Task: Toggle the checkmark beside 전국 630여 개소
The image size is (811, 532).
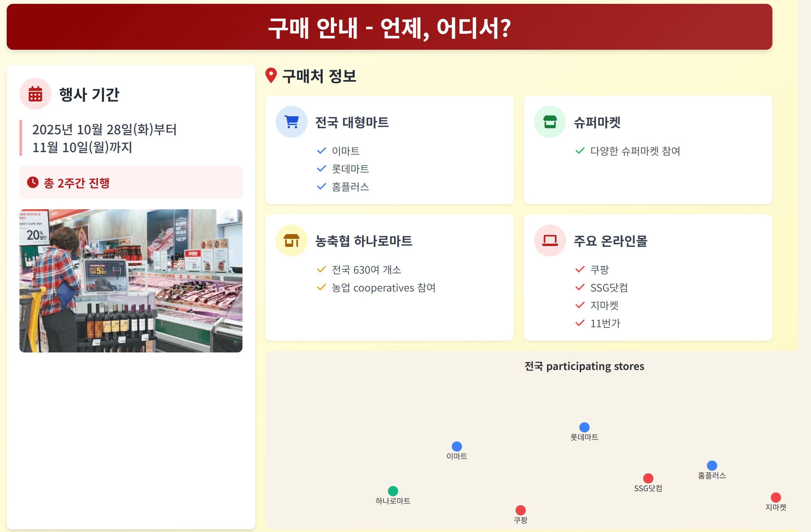Action: click(321, 270)
